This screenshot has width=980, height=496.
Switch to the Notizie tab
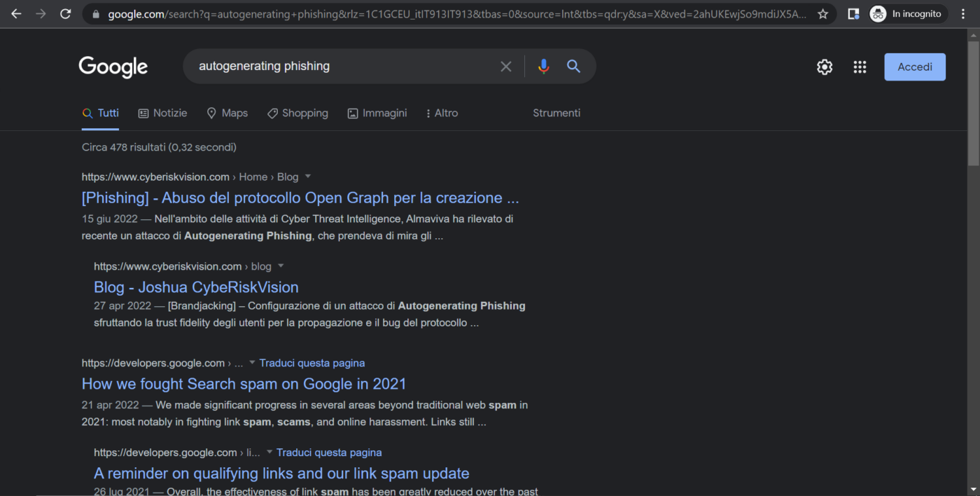coord(162,113)
